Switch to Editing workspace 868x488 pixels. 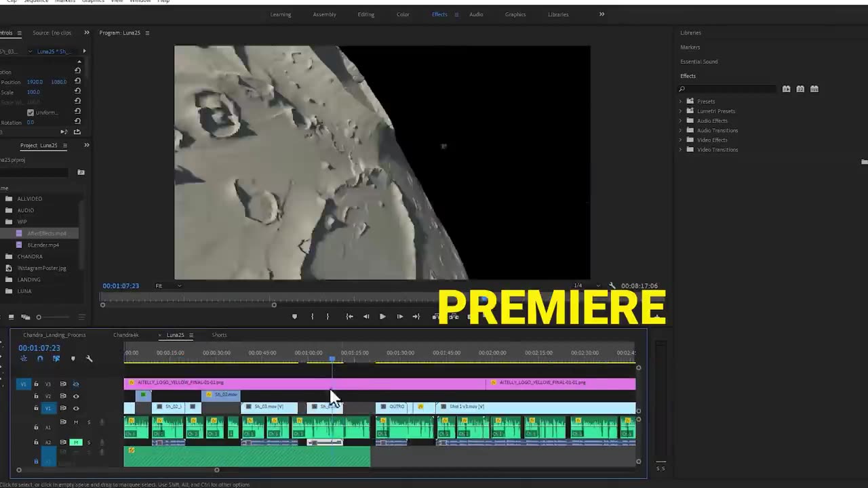click(x=366, y=14)
